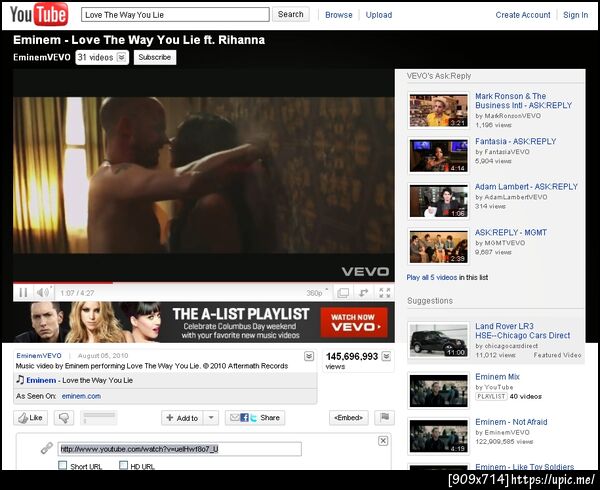Flag the video using the flag icon
Viewport: 600px width, 490px height.
click(384, 417)
